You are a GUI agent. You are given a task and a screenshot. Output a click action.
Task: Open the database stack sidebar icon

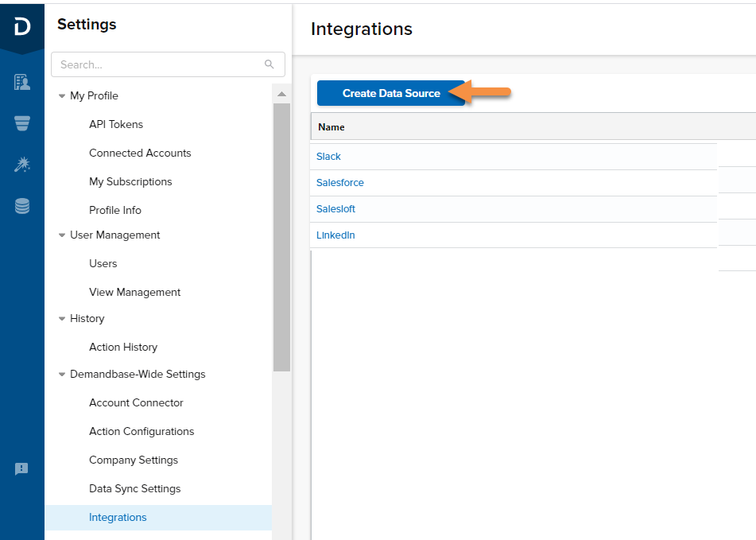pyautogui.click(x=22, y=206)
